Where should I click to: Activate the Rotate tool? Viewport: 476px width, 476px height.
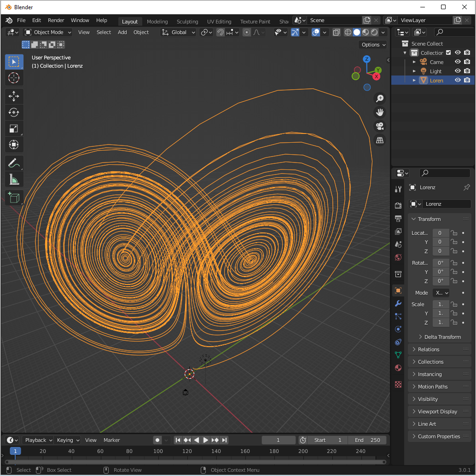14,112
